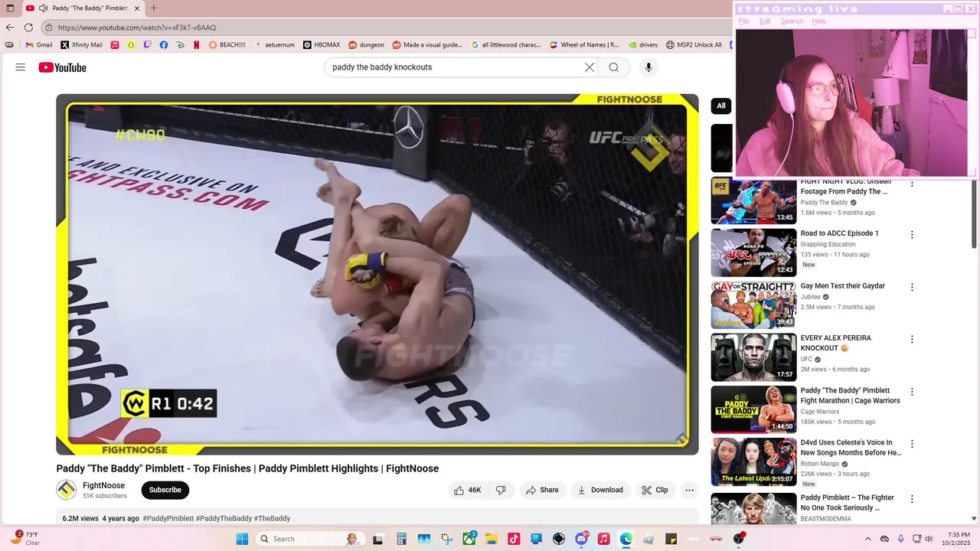
Task: Open options for Gay Men Test their Gaydar
Action: click(x=912, y=287)
